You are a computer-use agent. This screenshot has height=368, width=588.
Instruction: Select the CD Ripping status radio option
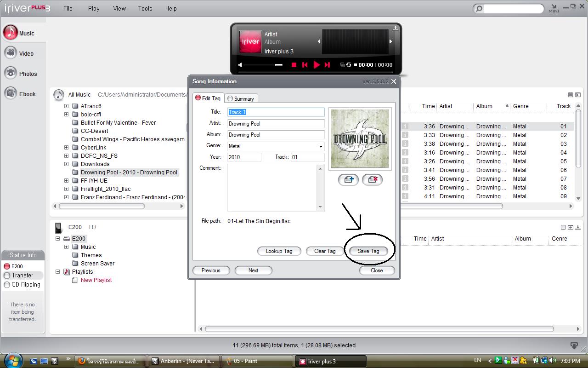(7, 285)
